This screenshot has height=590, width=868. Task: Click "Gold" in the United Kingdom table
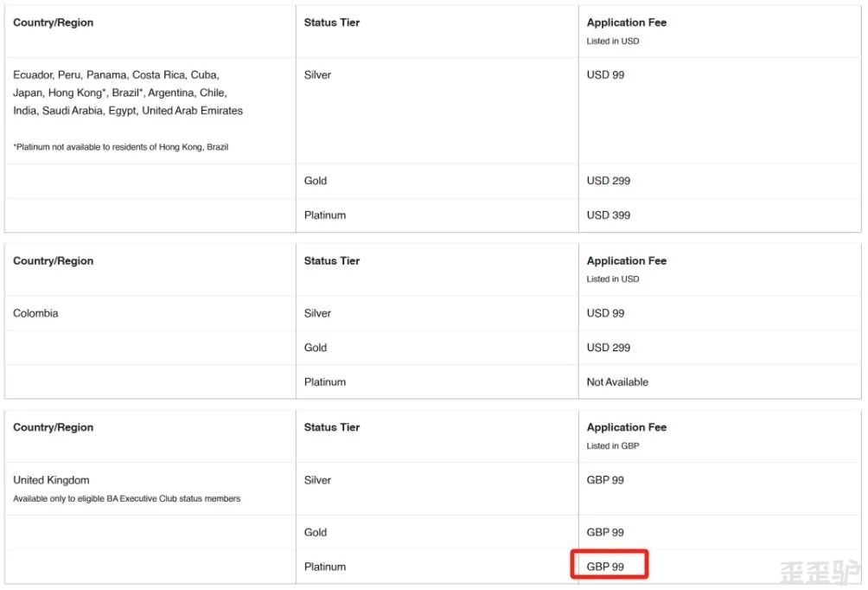pyautogui.click(x=316, y=532)
